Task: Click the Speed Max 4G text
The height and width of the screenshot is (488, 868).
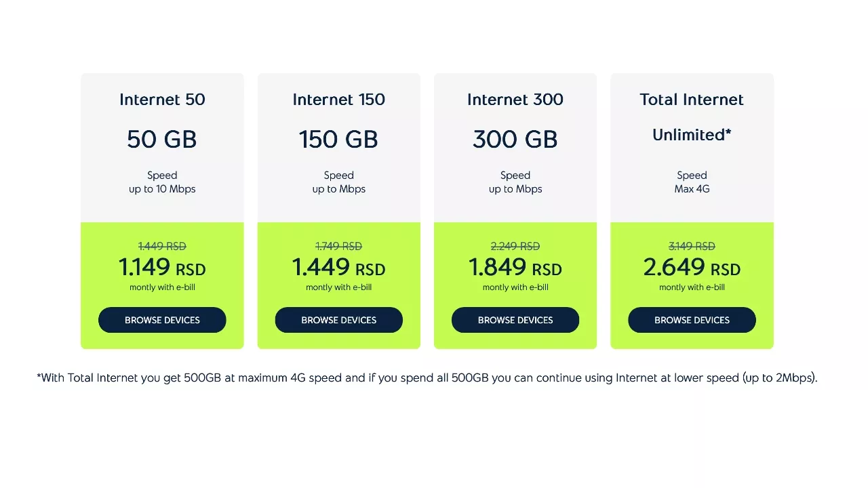Action: 692,182
